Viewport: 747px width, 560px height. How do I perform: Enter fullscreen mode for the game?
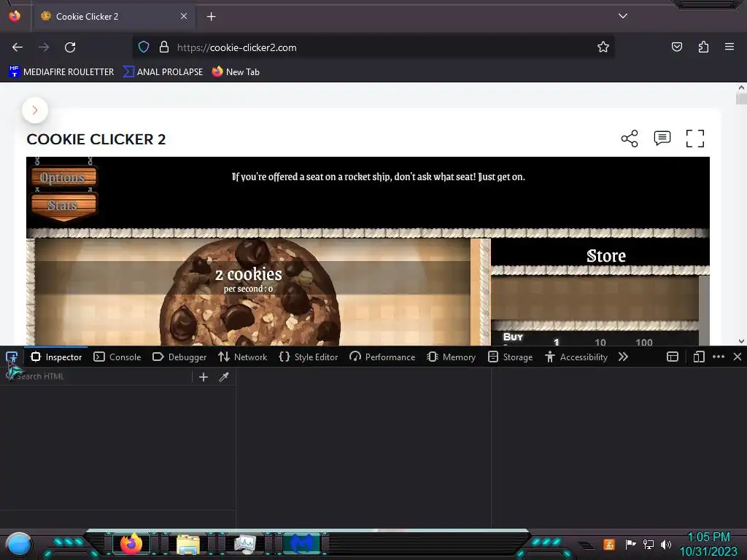(695, 139)
